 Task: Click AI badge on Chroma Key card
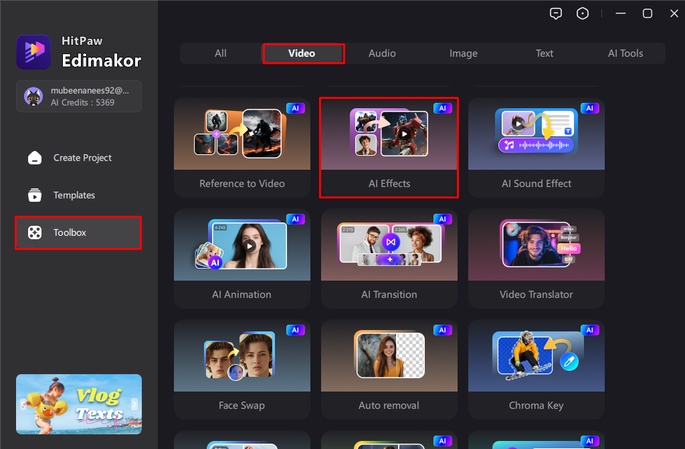589,330
